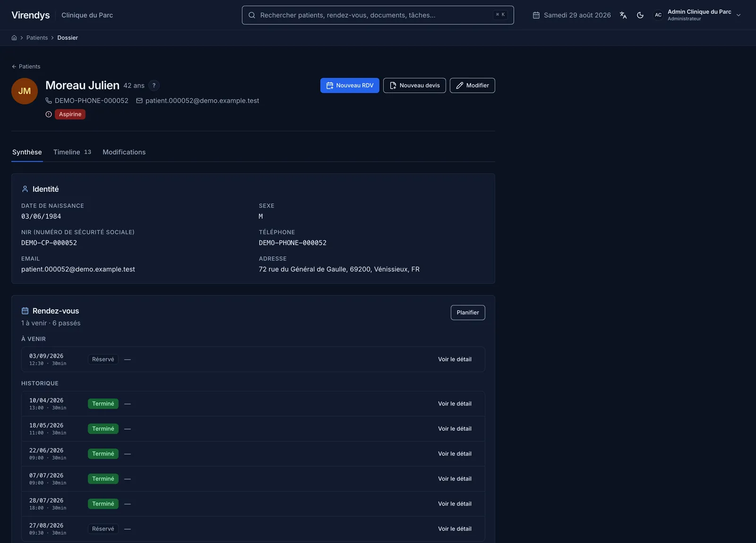Click the JM patient avatar
This screenshot has height=543, width=756.
[x=25, y=91]
